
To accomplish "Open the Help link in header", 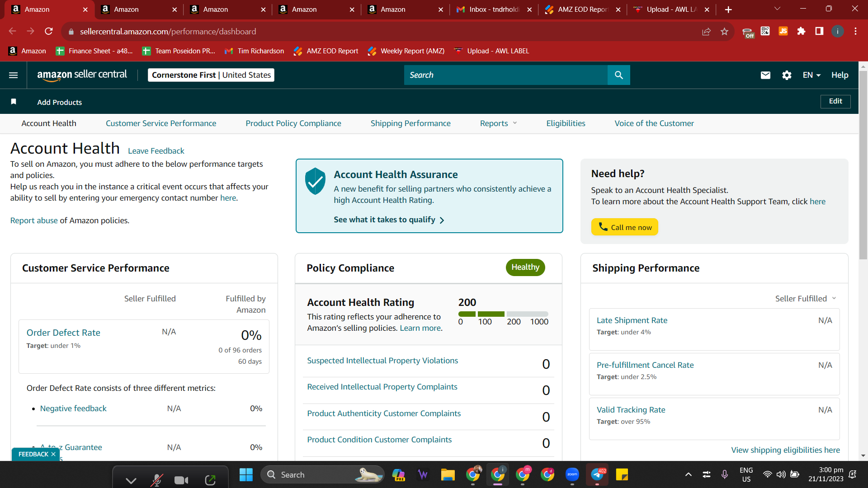I will [x=840, y=75].
